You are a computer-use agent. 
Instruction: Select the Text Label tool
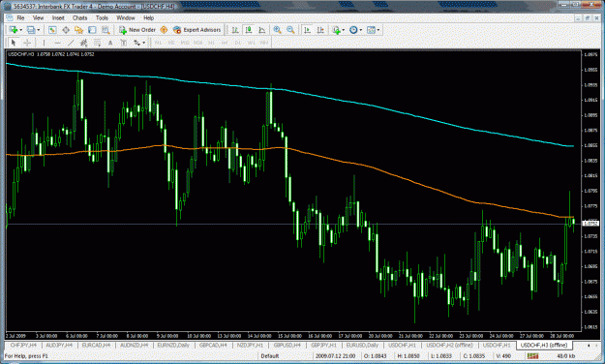point(124,43)
